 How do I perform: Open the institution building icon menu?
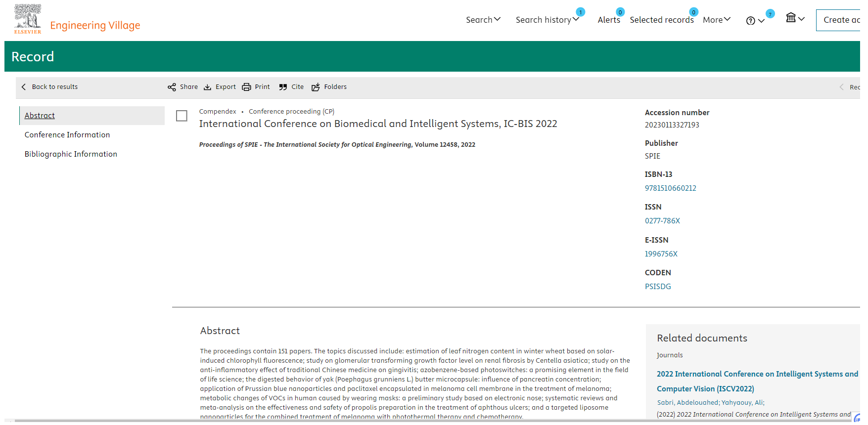[x=791, y=18]
